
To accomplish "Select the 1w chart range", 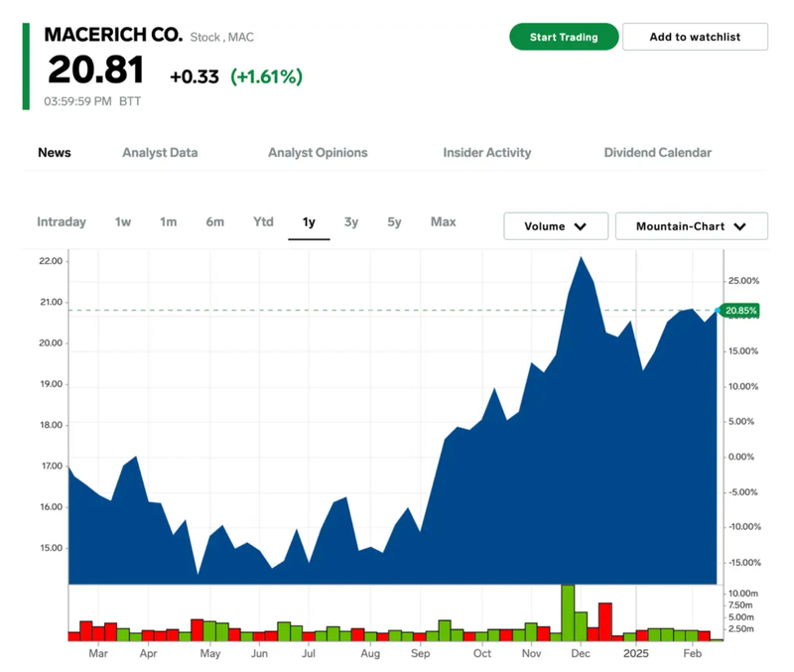I will click(123, 222).
